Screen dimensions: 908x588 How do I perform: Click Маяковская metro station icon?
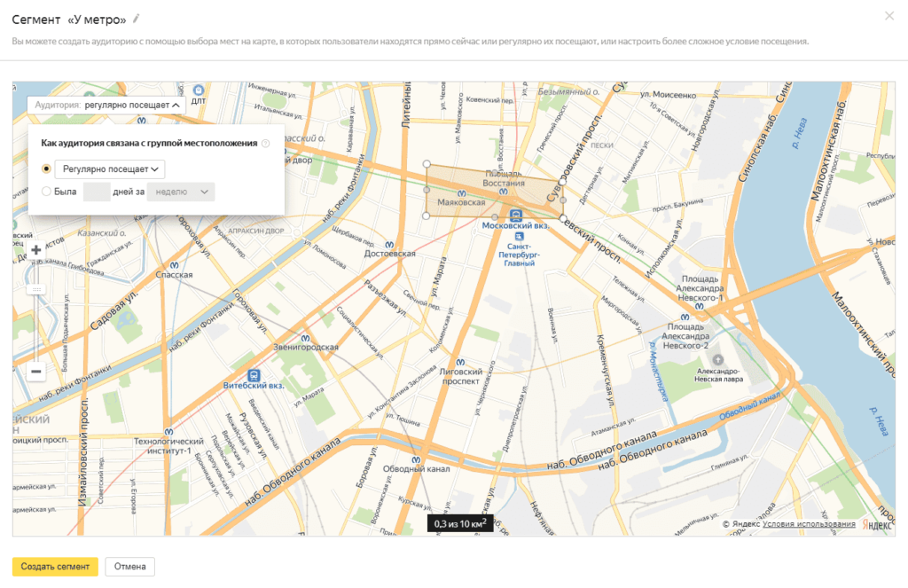point(461,193)
